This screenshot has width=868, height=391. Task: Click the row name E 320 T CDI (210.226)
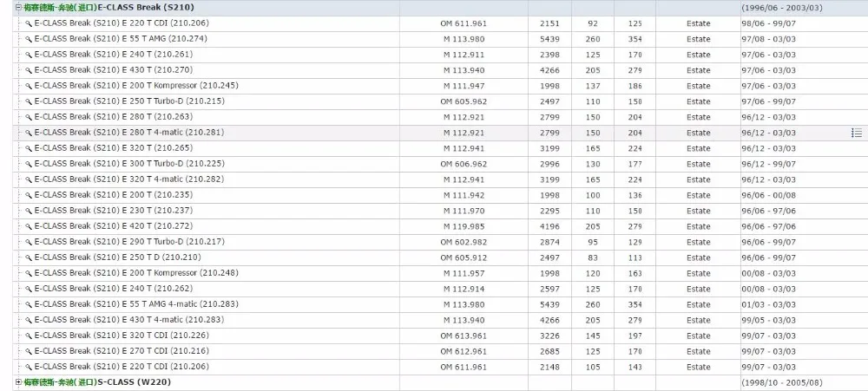point(122,336)
